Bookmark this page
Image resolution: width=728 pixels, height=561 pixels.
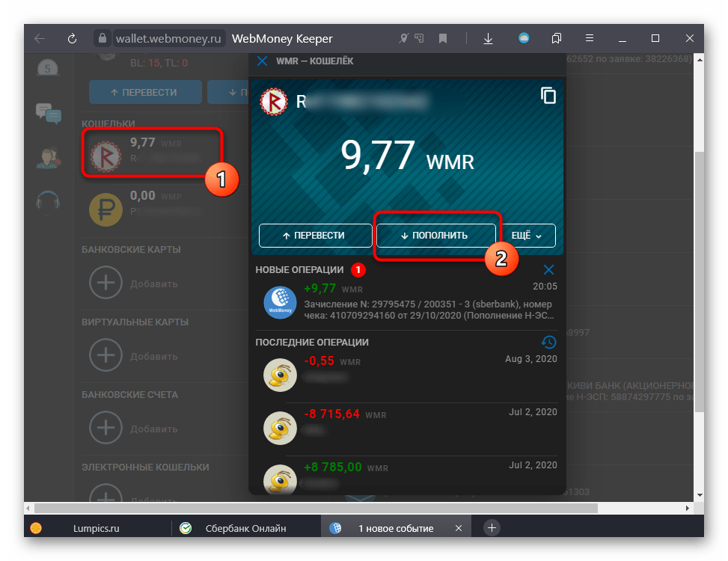(x=443, y=38)
